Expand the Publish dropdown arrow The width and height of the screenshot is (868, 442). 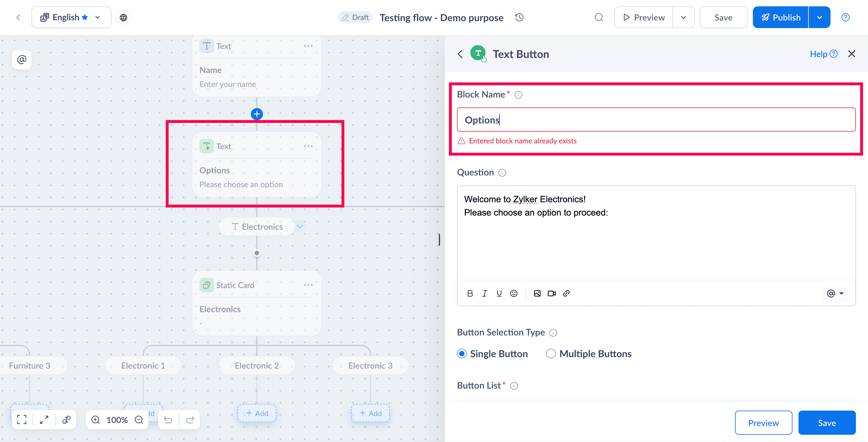coord(819,17)
